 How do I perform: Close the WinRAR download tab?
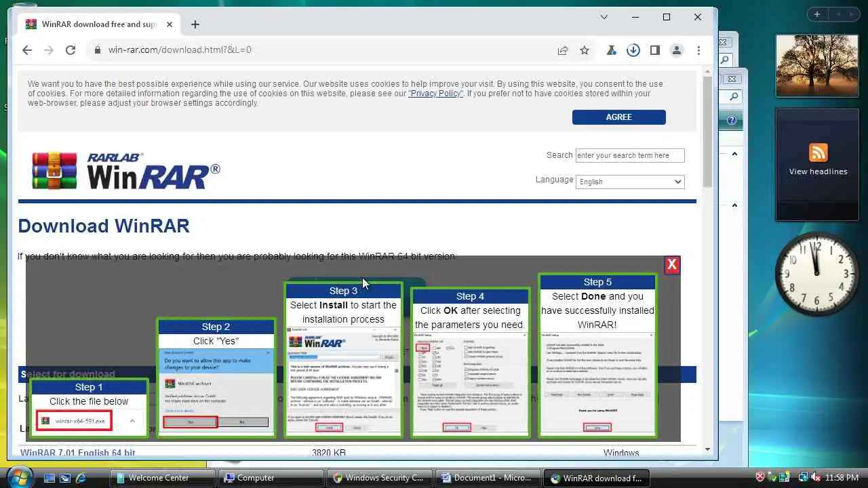170,24
